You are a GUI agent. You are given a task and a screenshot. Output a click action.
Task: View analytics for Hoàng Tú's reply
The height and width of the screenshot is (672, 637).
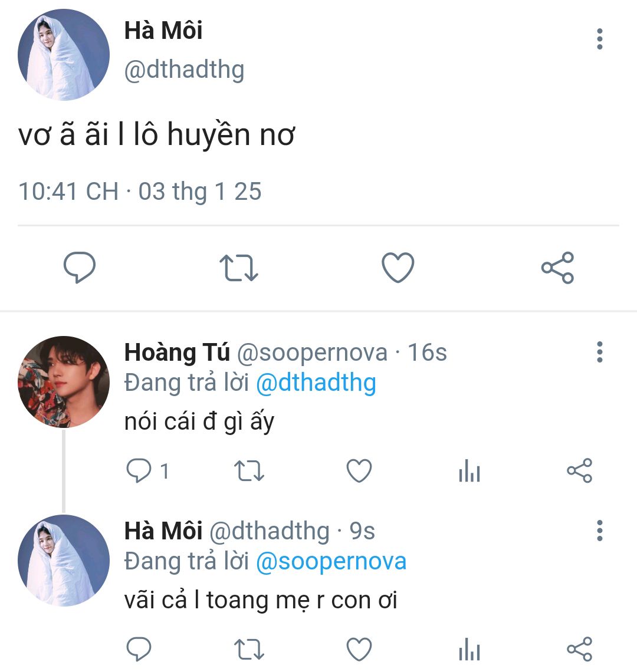pyautogui.click(x=469, y=471)
